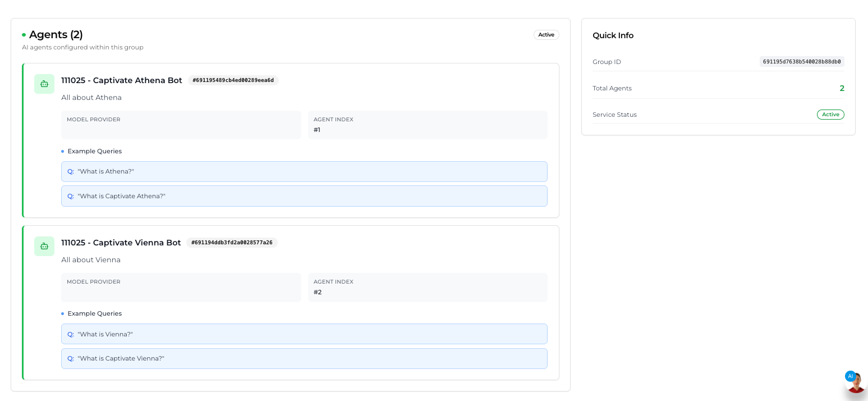Click the Q icon beside "What is Vienna?"

pos(70,334)
